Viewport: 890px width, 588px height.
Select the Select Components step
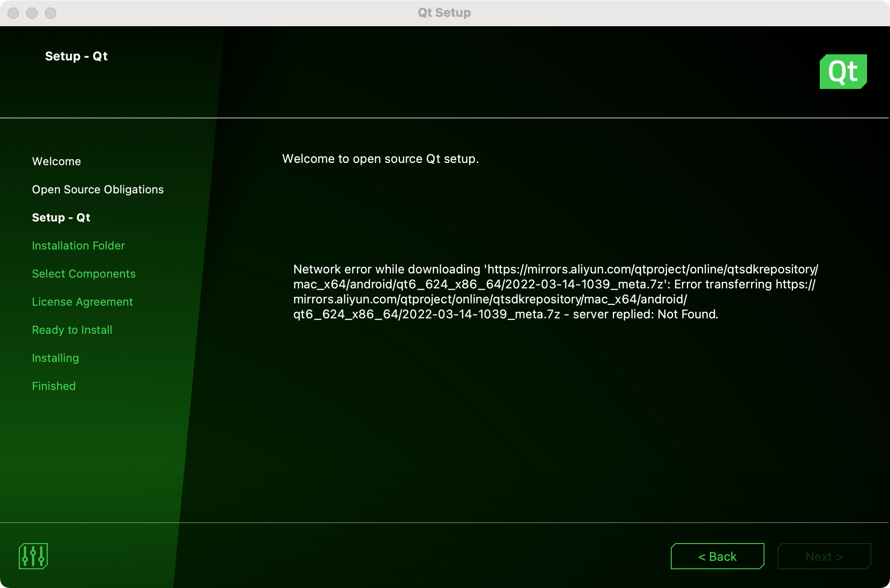83,274
